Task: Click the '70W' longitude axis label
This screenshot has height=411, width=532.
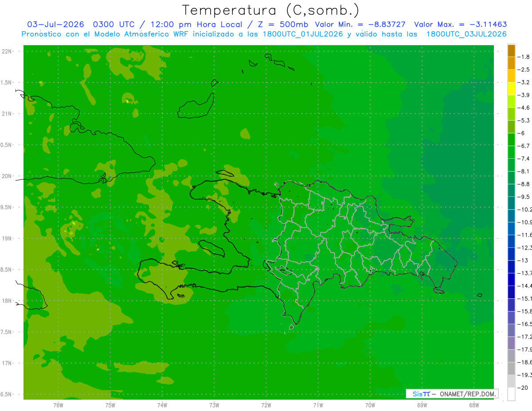Action: coord(370,405)
